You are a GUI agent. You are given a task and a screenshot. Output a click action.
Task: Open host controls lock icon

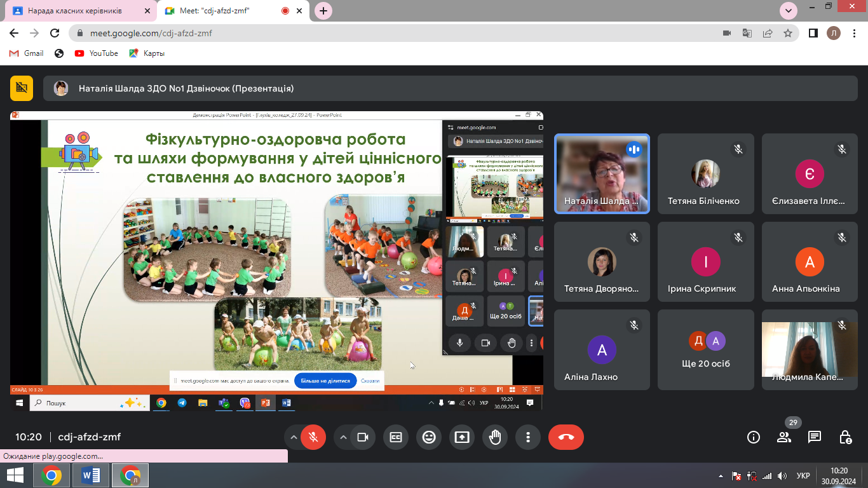click(x=845, y=437)
